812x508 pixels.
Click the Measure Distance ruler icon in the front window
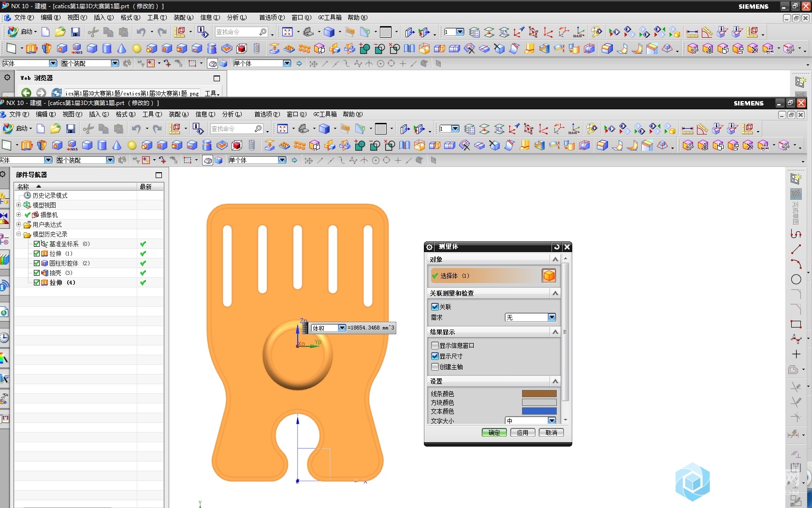pyautogui.click(x=687, y=129)
